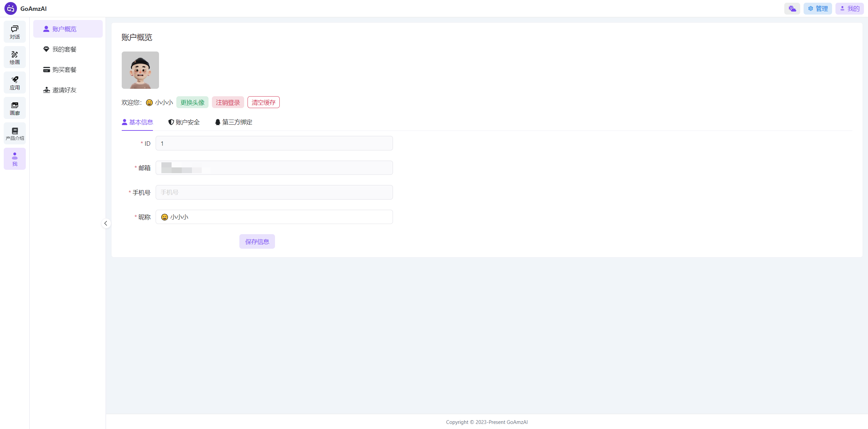Open the 画廊 gallery sidebar icon
868x429 pixels.
(15, 108)
